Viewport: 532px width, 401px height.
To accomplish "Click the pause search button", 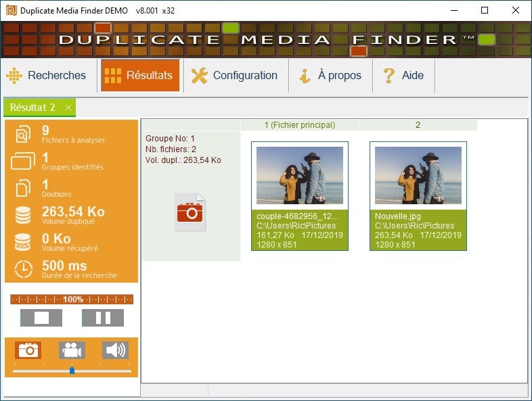I will pos(103,318).
